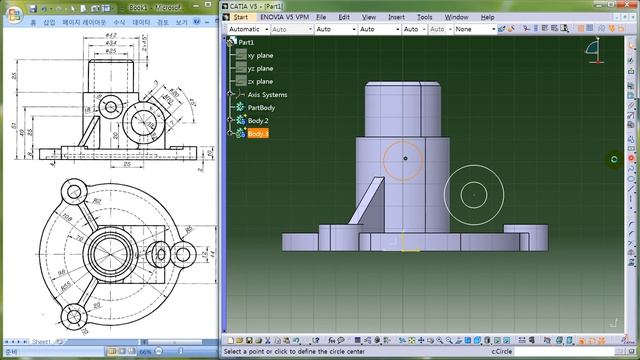640x360 pixels.
Task: Click the green circle tool icon at right edge
Action: [614, 160]
